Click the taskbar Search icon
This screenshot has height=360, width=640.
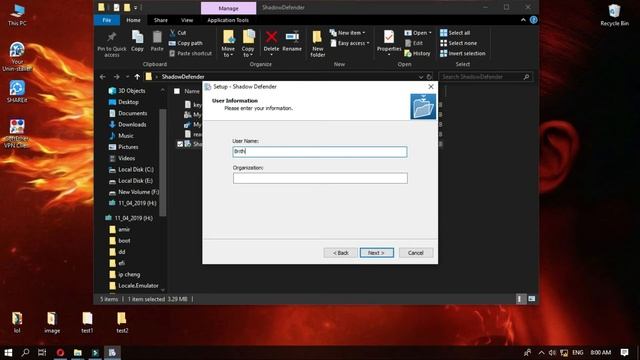(x=25, y=352)
